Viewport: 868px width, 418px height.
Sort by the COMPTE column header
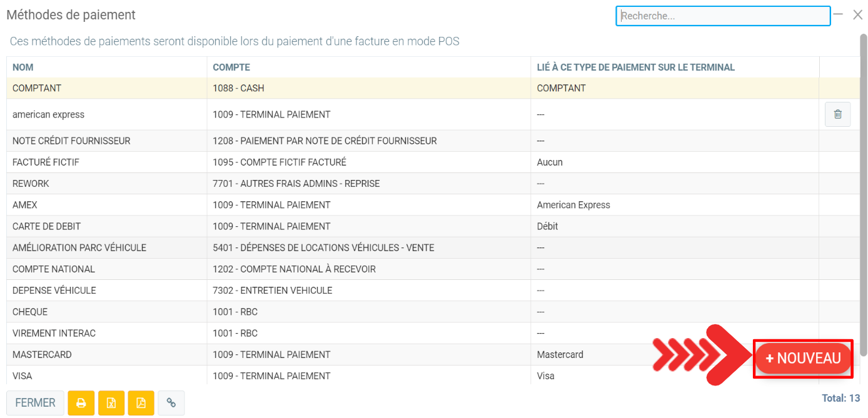pyautogui.click(x=231, y=67)
